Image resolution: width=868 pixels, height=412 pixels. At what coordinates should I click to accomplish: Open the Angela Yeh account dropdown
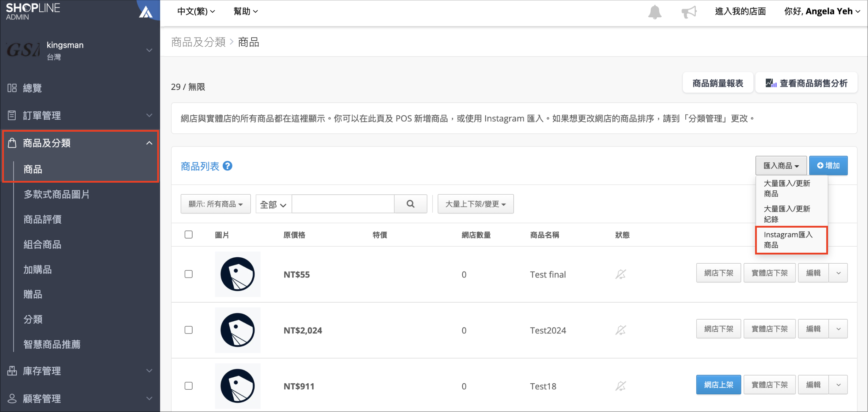click(822, 11)
